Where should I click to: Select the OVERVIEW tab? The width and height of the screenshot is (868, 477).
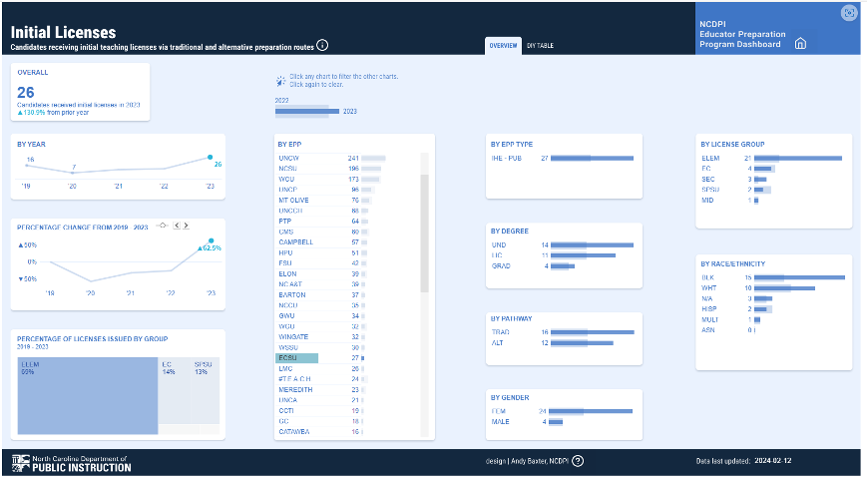[503, 46]
